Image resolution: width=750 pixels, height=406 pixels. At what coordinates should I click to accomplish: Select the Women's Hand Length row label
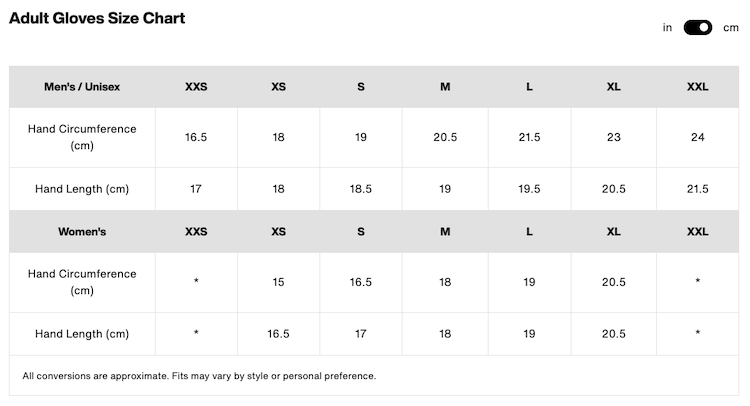click(x=82, y=334)
